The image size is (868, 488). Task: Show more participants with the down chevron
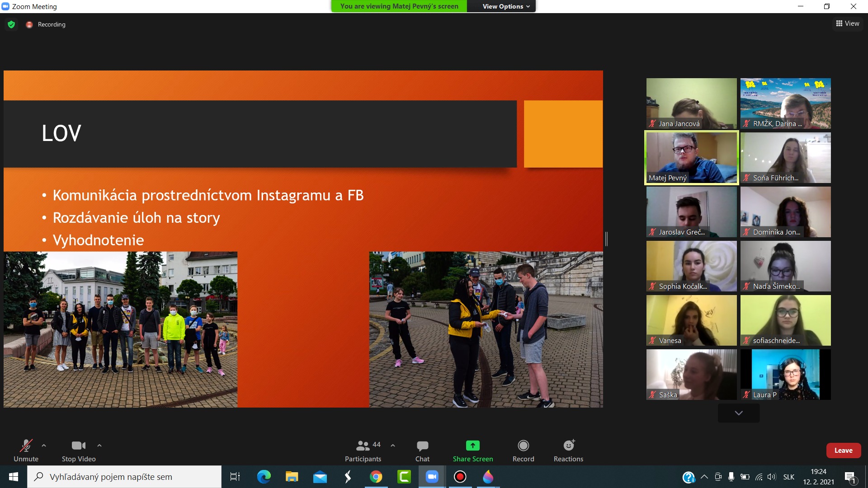tap(739, 413)
